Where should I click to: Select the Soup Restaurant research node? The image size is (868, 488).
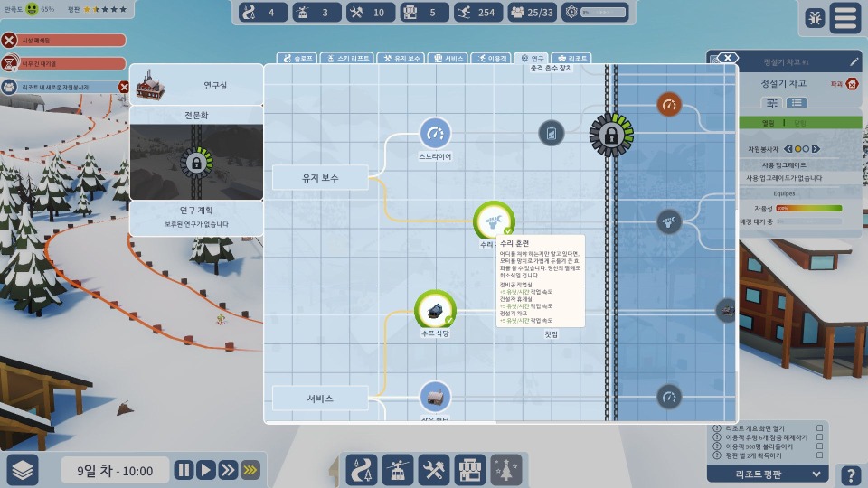click(435, 310)
